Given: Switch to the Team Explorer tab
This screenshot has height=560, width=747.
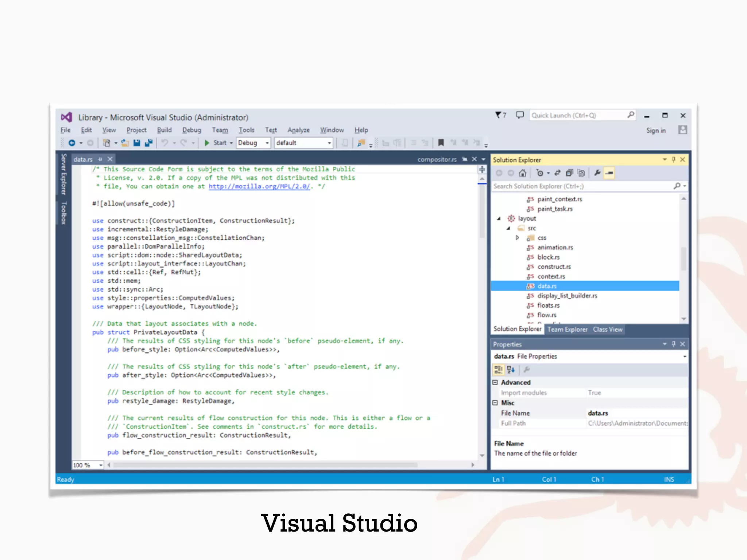Looking at the screenshot, I should [567, 329].
